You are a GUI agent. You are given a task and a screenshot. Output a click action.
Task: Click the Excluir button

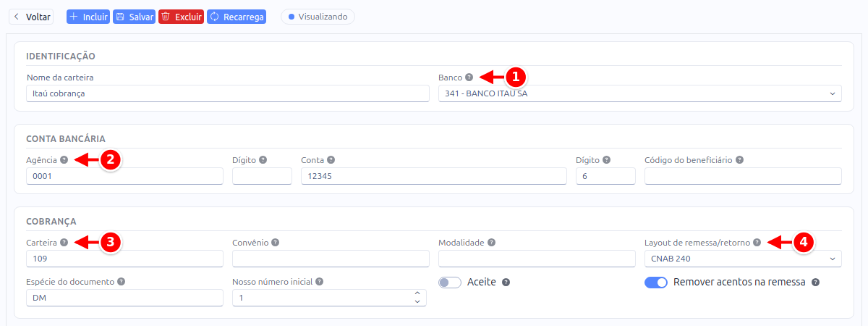pos(182,16)
